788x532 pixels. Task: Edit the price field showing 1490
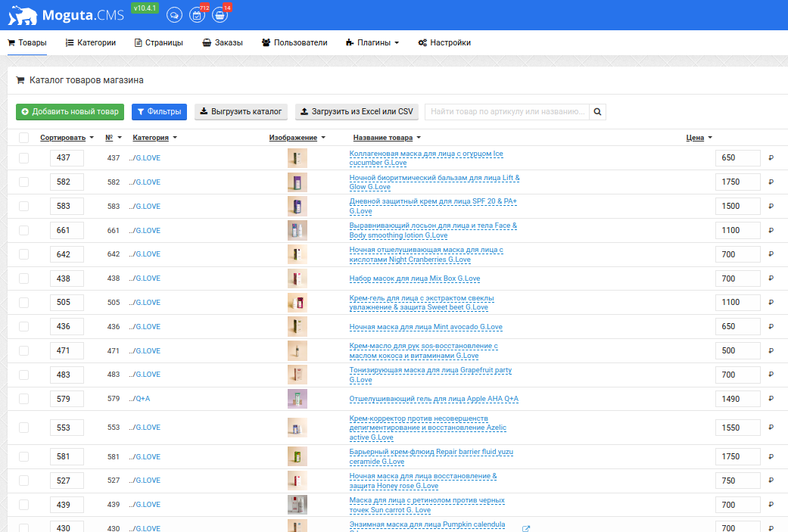pyautogui.click(x=738, y=399)
